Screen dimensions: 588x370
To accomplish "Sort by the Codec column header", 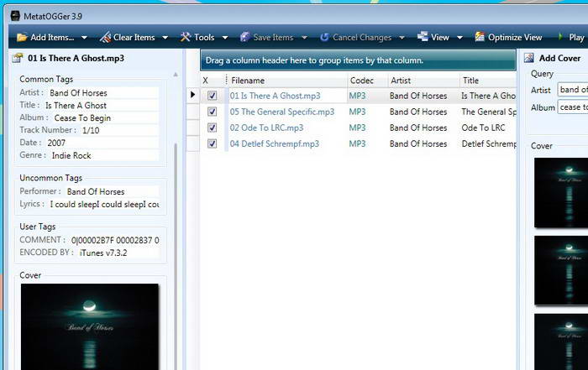I will point(367,81).
